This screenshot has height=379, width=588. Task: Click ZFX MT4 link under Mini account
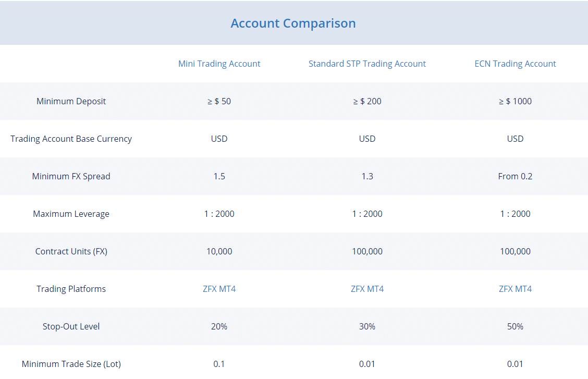point(219,289)
